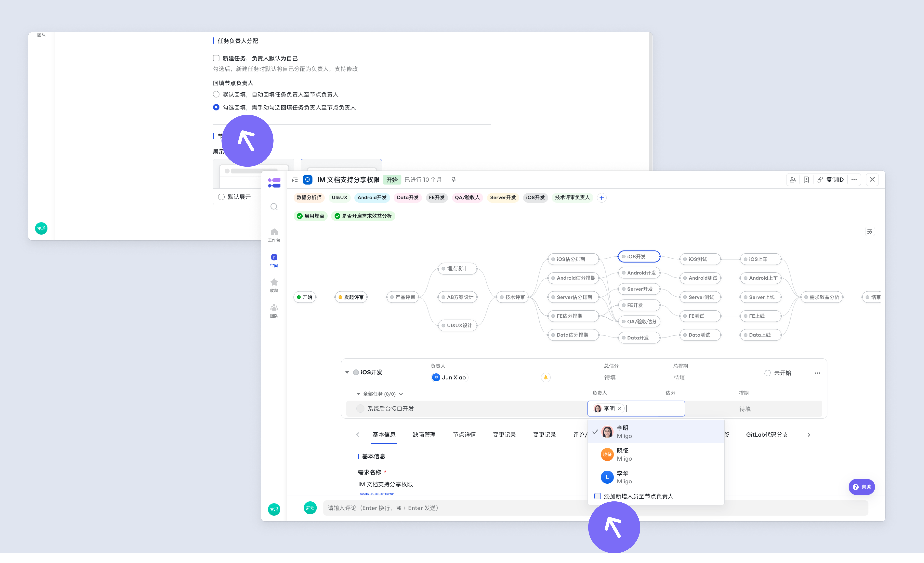Select the 发起评审 workflow node

pos(351,297)
